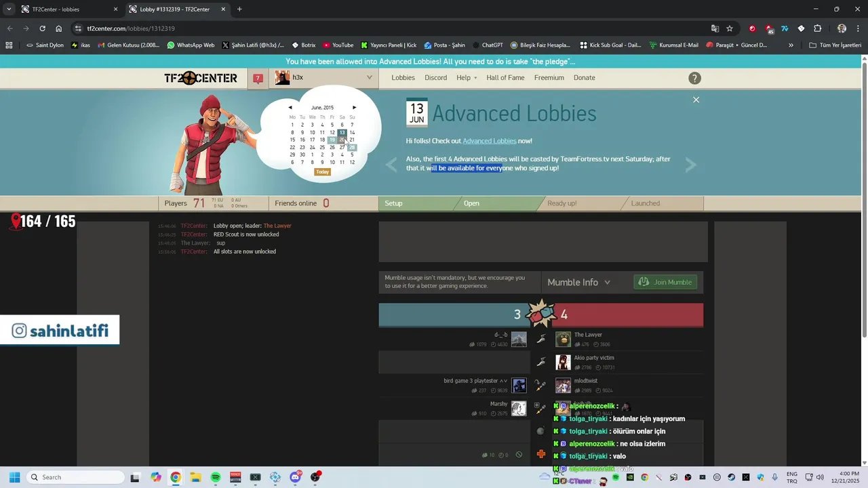Click The Lawyer's scout class icon
Viewport: 868px width, 488px height.
tap(541, 339)
